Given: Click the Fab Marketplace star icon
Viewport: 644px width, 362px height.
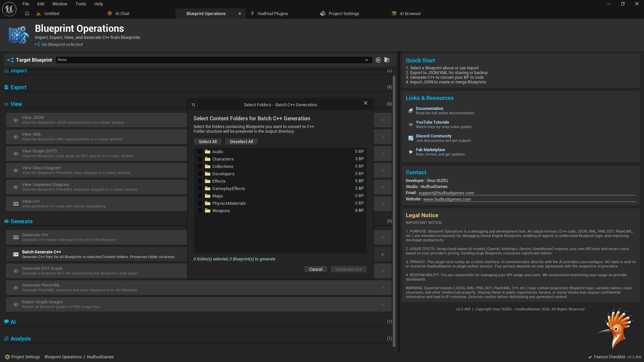Looking at the screenshot, I should pos(411,152).
